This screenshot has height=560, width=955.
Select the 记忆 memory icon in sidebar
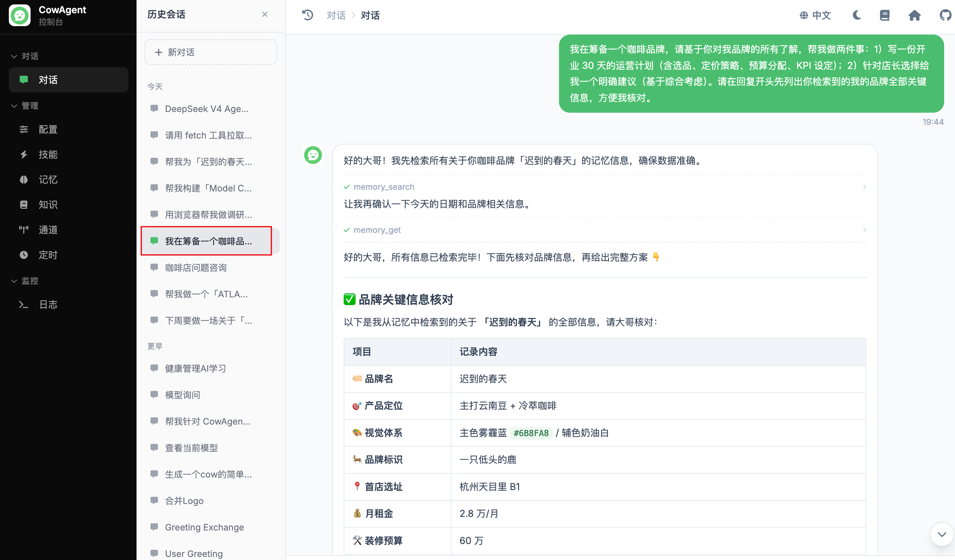tap(23, 180)
